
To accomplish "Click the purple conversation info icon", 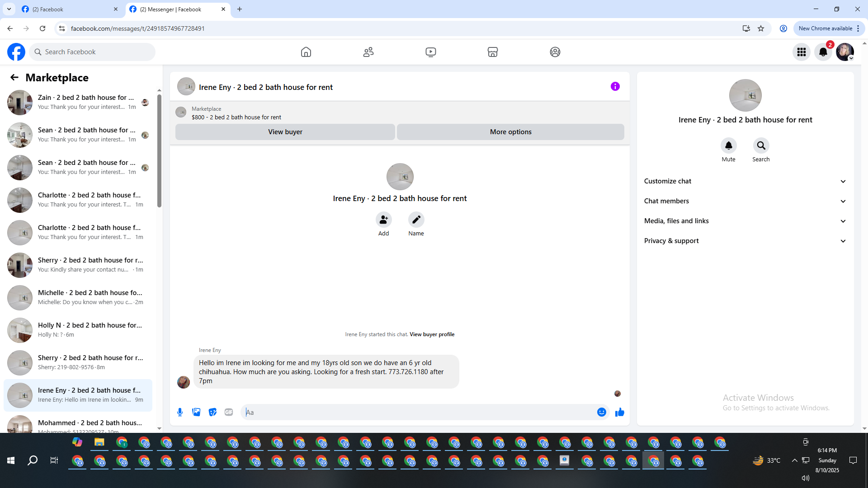I will tap(615, 86).
